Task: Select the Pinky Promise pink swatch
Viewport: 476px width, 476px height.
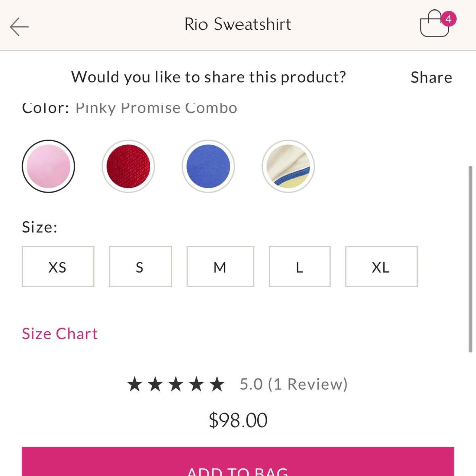Action: (48, 166)
